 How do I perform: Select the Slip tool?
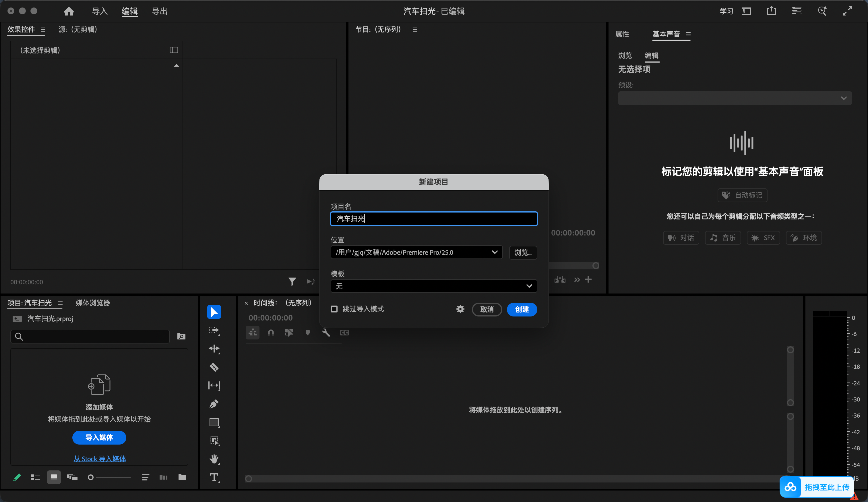click(214, 385)
